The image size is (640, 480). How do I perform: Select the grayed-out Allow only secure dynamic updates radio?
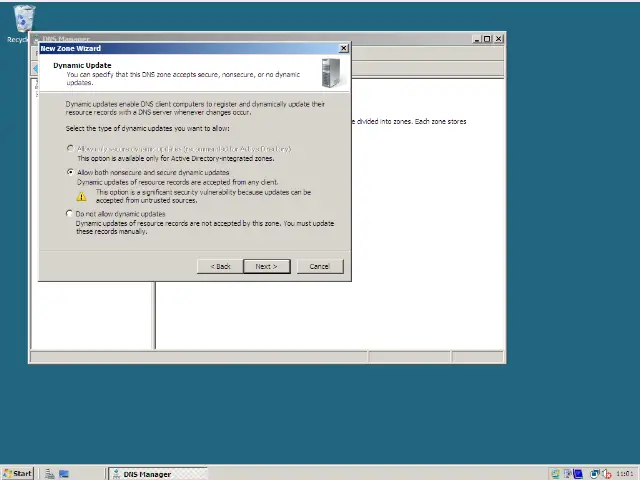[x=71, y=149]
